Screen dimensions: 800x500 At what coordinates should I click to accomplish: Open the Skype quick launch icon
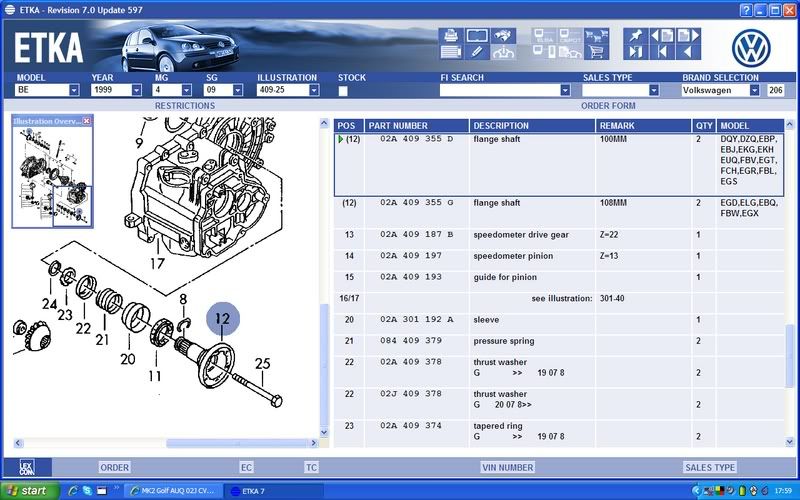87,491
